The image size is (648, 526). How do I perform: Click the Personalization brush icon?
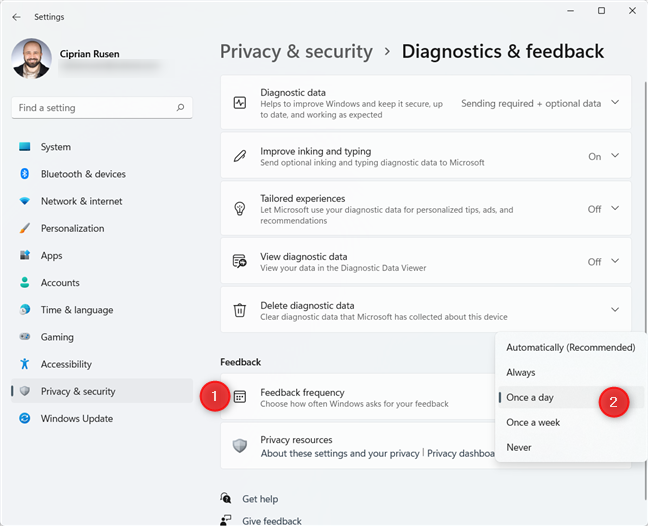pyautogui.click(x=25, y=228)
